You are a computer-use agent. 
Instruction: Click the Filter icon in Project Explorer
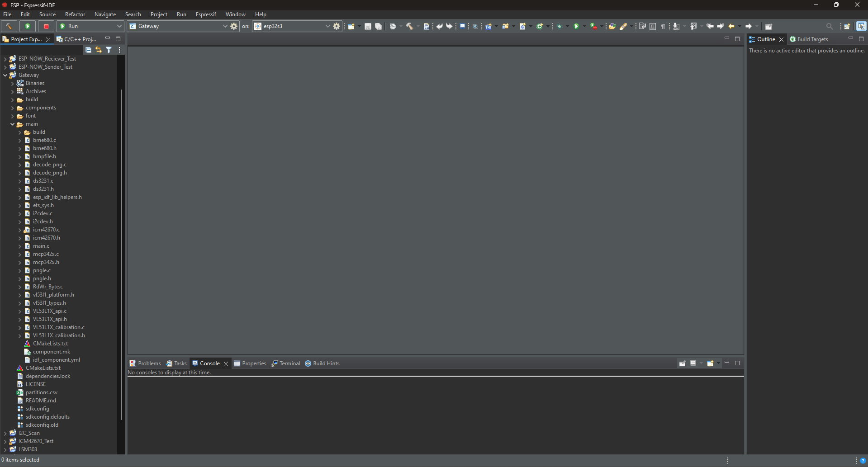click(x=109, y=50)
